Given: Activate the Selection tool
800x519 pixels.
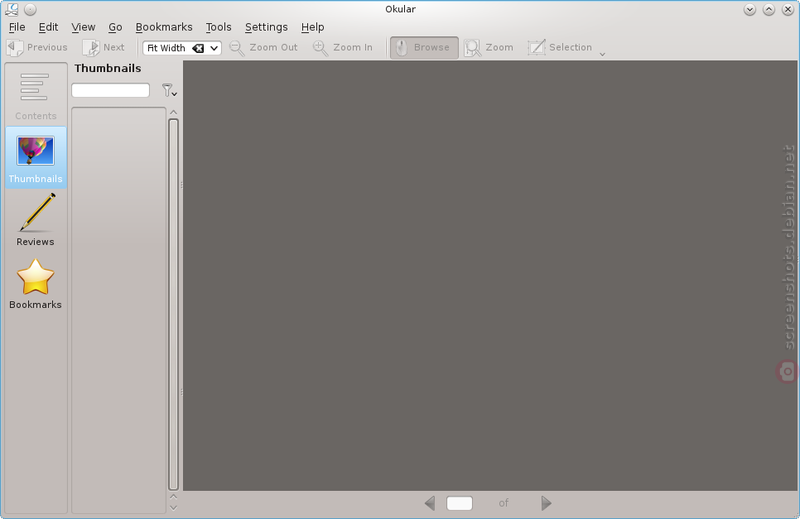Looking at the screenshot, I should [560, 47].
